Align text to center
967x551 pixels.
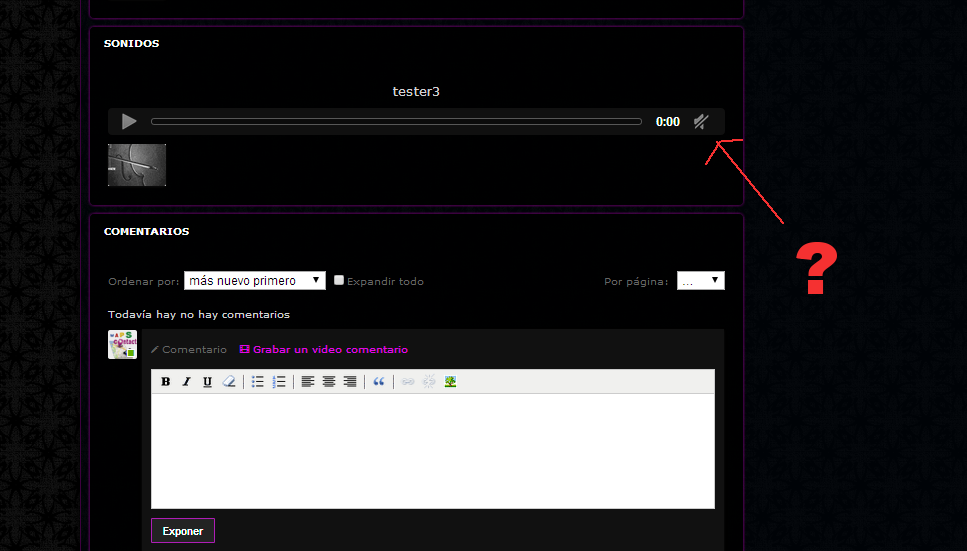pos(329,382)
